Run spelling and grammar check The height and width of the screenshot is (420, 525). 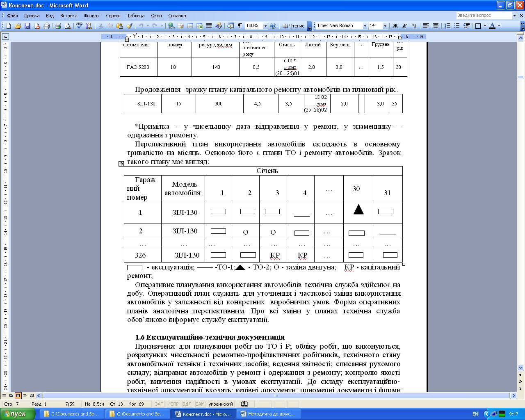[x=79, y=26]
